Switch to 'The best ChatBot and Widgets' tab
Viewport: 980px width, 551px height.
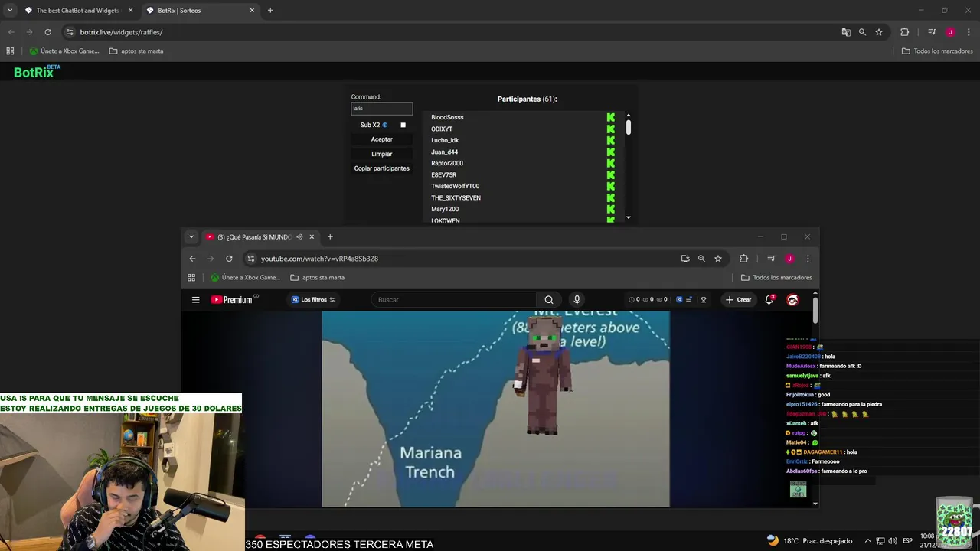77,11
